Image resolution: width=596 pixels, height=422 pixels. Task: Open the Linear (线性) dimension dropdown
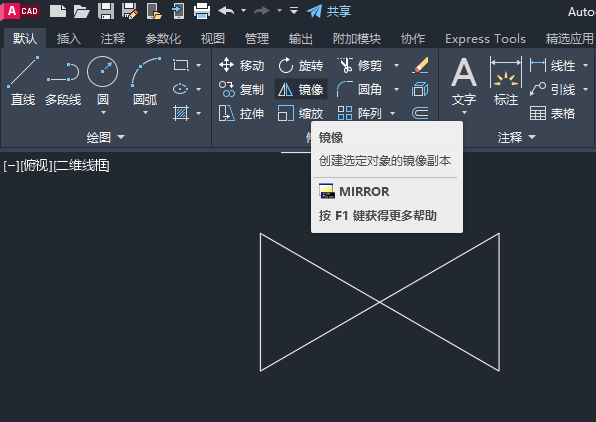pyautogui.click(x=585, y=66)
